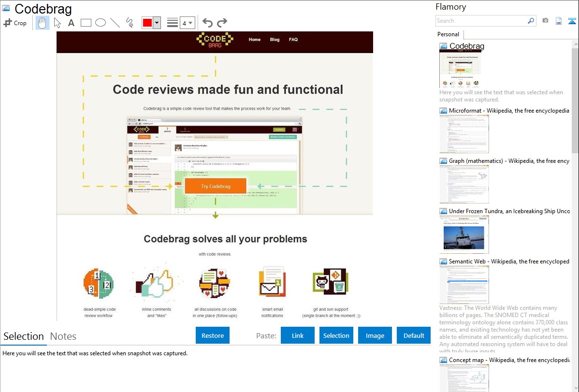Click the document page icon in Flamory panel
The image size is (579, 392).
[x=559, y=21]
